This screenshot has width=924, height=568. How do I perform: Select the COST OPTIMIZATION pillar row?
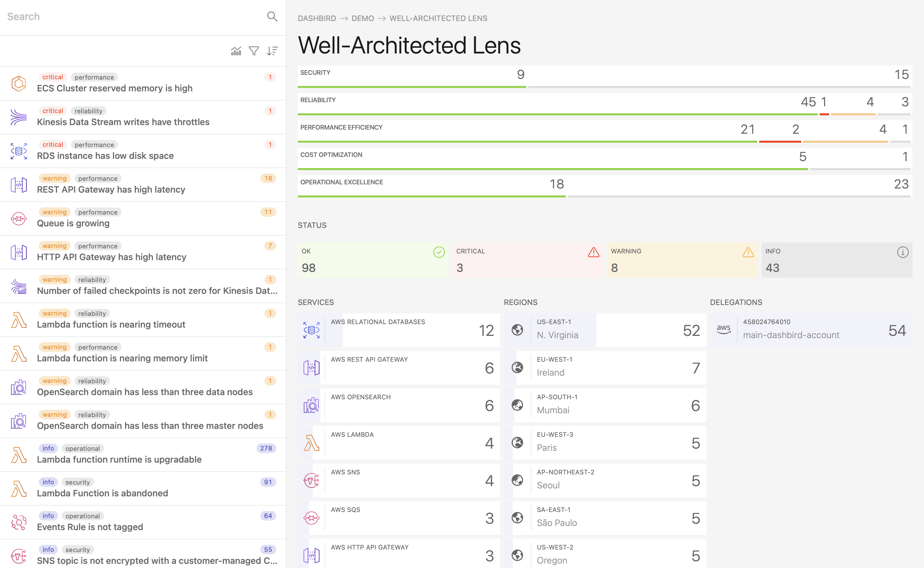click(605, 159)
